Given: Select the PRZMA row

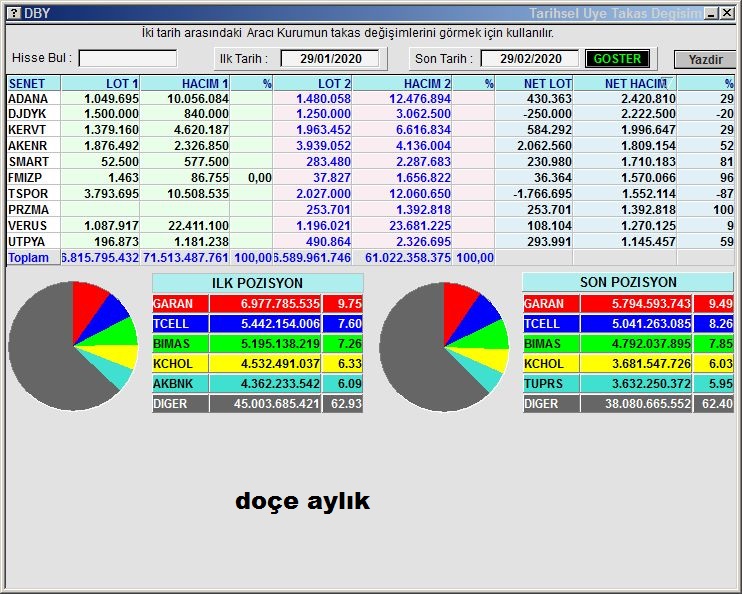Looking at the screenshot, I should click(x=371, y=210).
